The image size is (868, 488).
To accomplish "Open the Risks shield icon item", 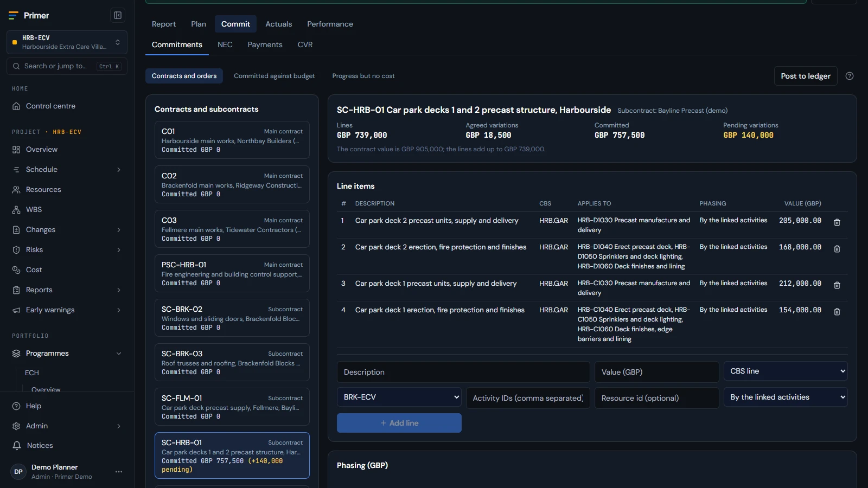I will pyautogui.click(x=16, y=250).
